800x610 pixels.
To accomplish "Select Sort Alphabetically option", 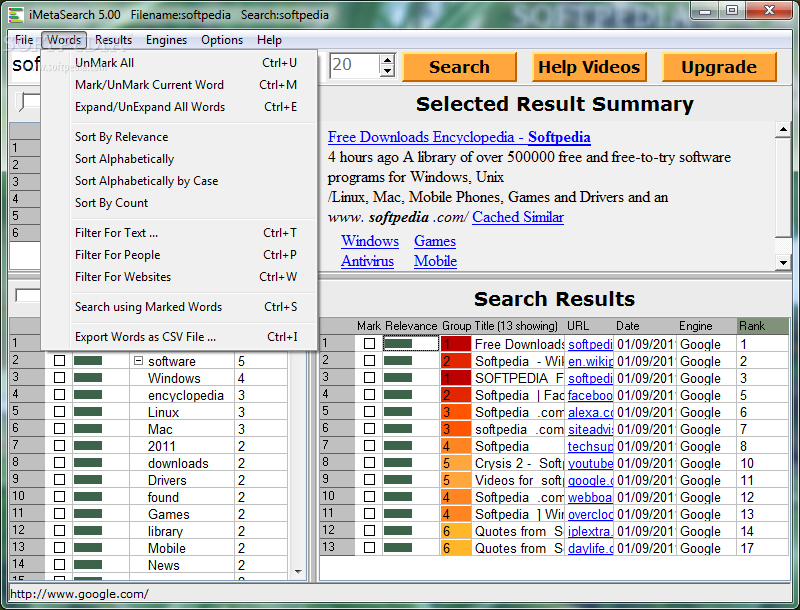I will click(x=180, y=159).
